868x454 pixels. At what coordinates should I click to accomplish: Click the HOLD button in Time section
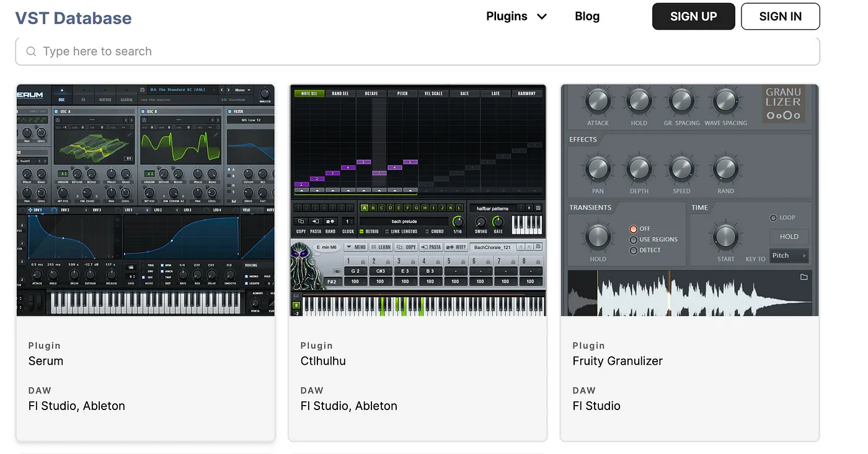(x=789, y=237)
